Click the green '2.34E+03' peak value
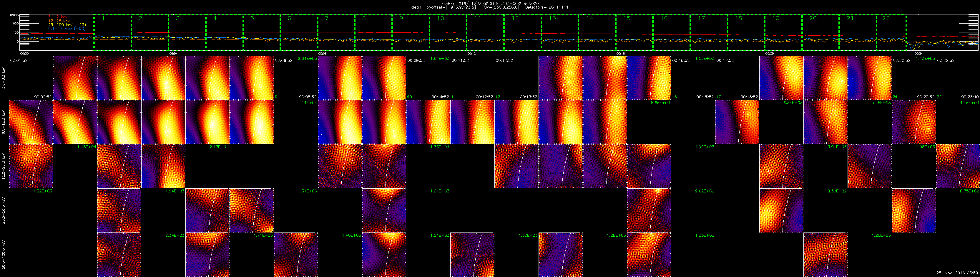This screenshot has height=277, width=980. [175, 235]
